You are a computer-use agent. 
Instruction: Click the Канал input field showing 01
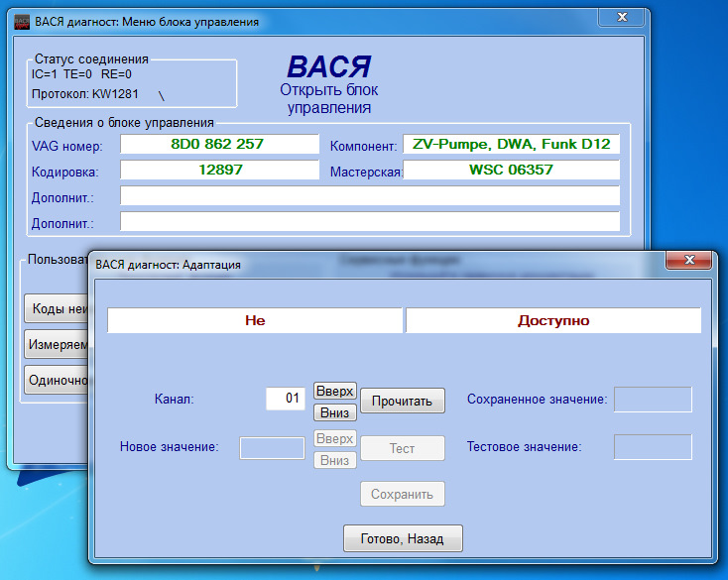click(x=285, y=399)
